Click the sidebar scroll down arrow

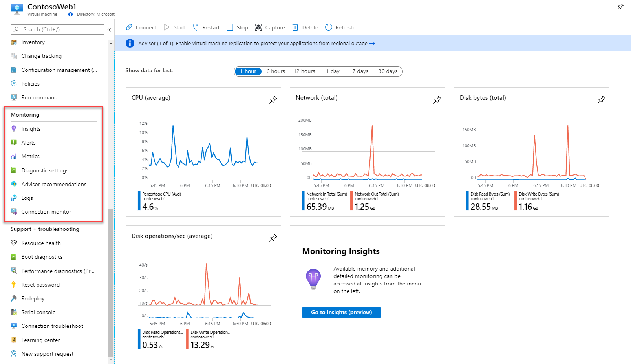click(x=111, y=359)
